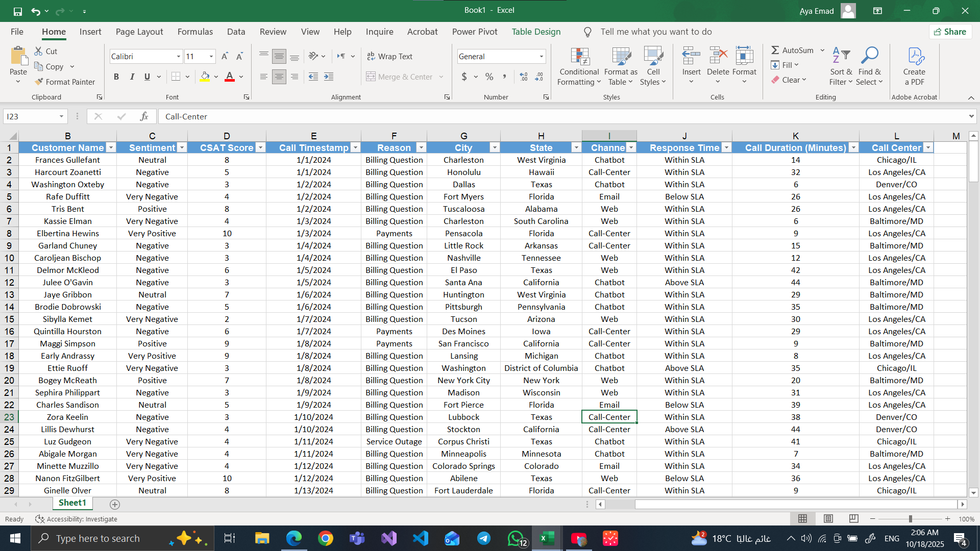The height and width of the screenshot is (551, 980).
Task: Open the font size dropdown
Action: point(211,56)
